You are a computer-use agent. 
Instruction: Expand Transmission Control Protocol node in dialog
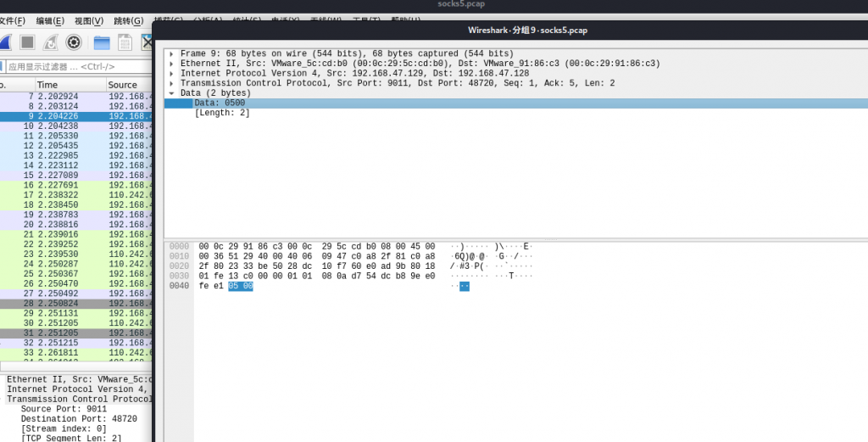(x=171, y=84)
